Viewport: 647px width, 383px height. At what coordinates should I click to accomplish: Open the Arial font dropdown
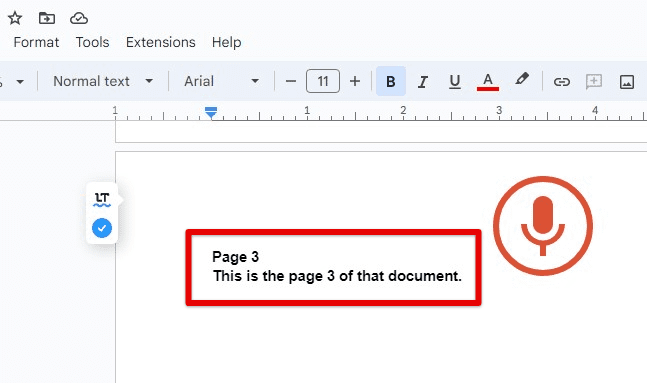pyautogui.click(x=222, y=81)
